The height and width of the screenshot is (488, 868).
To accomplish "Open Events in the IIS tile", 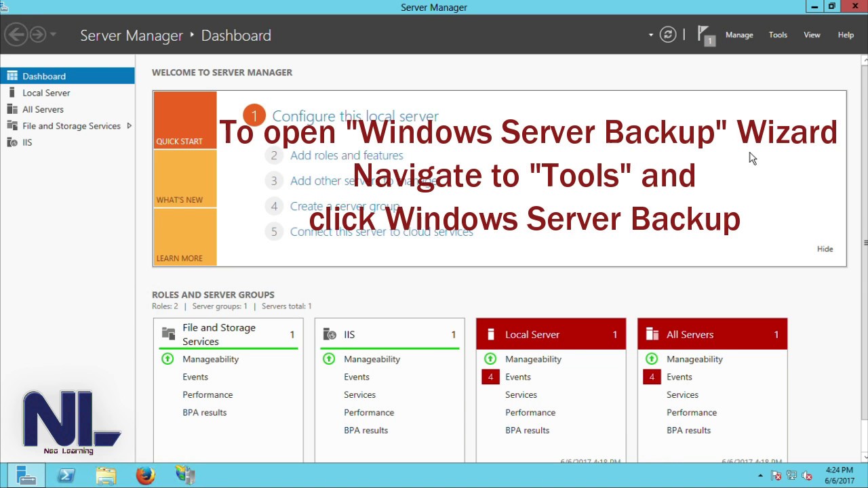I will (357, 377).
